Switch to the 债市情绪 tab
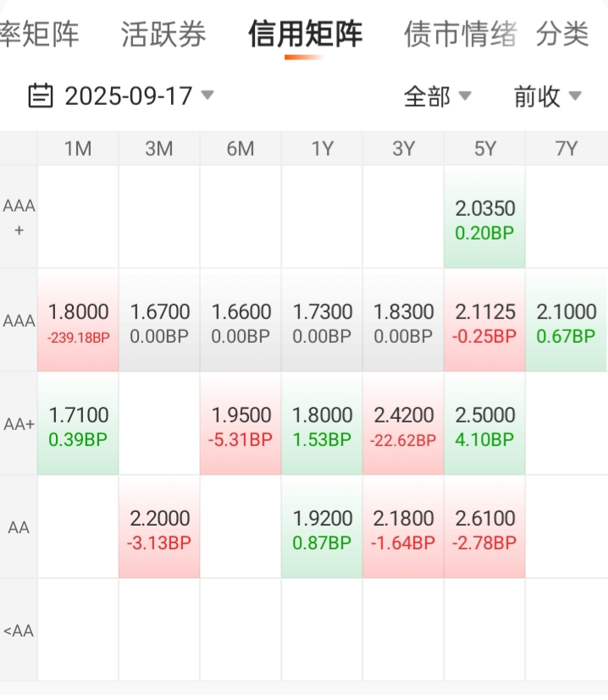 point(461,34)
